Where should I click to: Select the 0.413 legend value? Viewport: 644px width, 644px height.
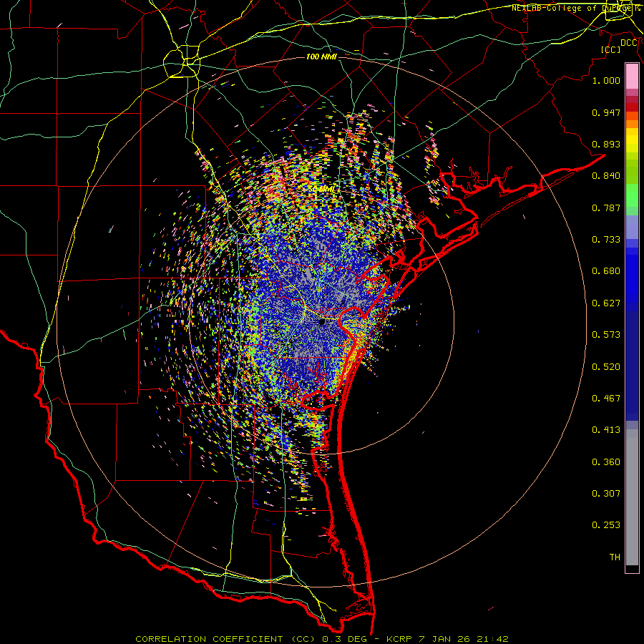click(606, 430)
